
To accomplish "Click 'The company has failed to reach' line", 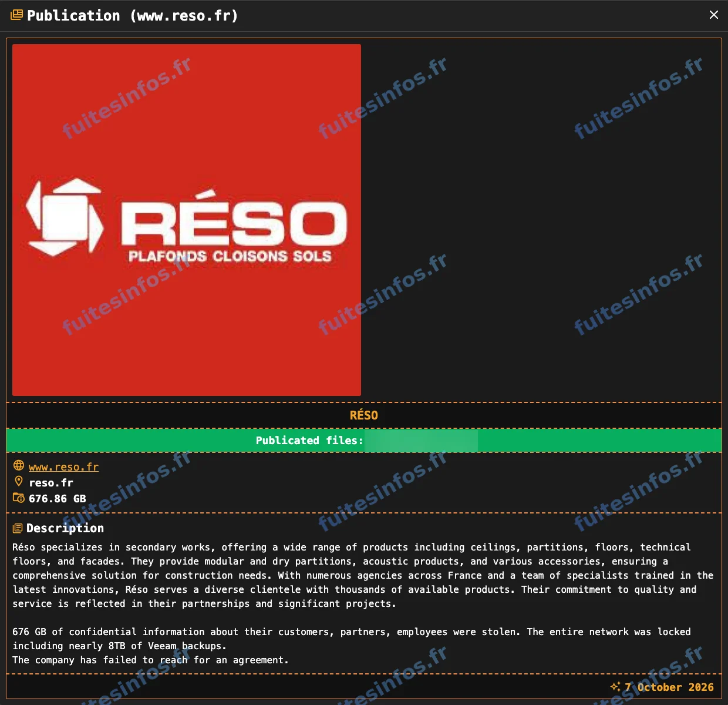I will point(151,660).
